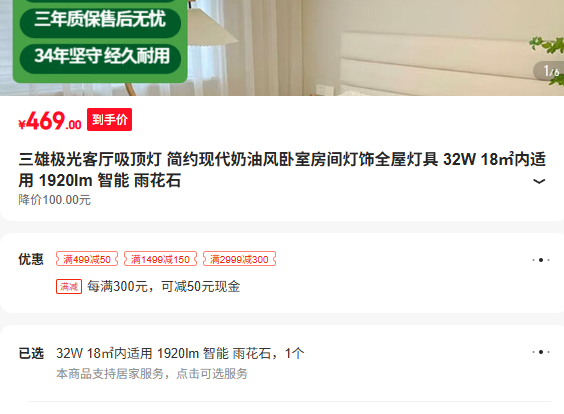Click the 已选 section label
Viewport: 564px width, 414px height.
coord(31,354)
